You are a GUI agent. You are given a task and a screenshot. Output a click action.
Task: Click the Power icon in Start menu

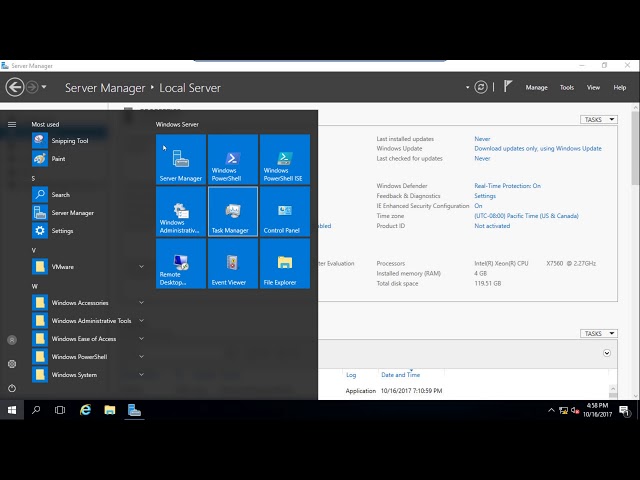(x=12, y=388)
